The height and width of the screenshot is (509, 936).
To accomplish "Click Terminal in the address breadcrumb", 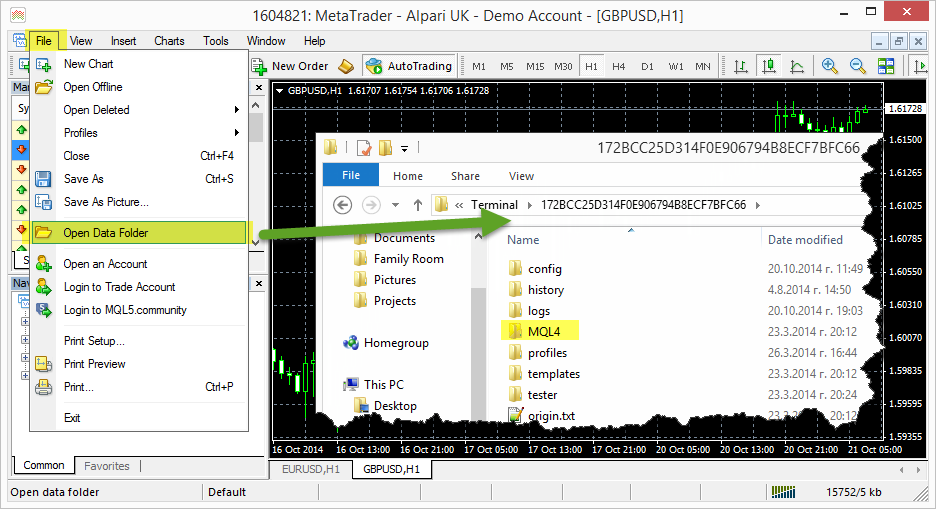I will pyautogui.click(x=494, y=205).
